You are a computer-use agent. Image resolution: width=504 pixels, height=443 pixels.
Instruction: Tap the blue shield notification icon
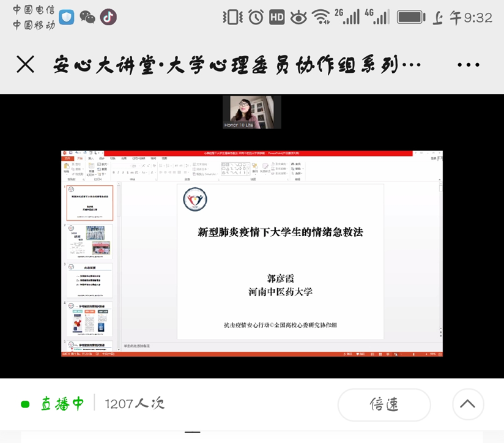[67, 17]
